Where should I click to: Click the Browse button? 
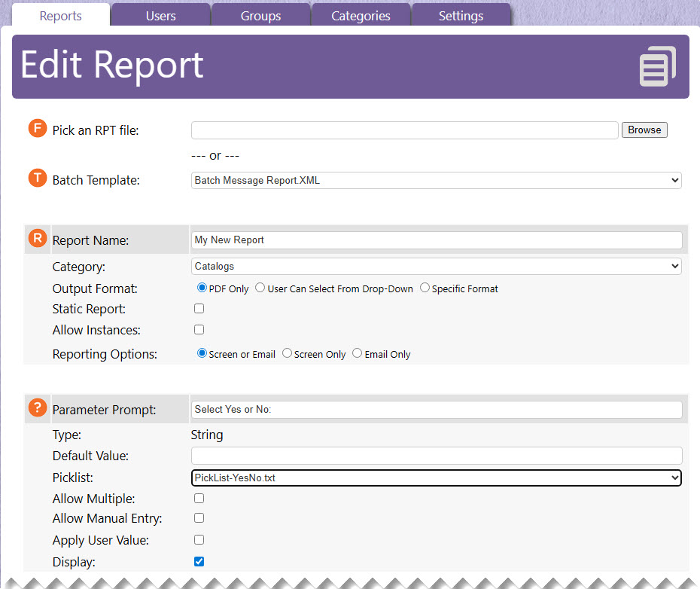click(644, 130)
